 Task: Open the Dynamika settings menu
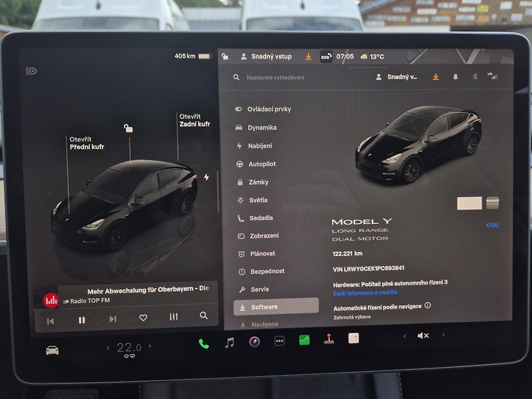256,128
